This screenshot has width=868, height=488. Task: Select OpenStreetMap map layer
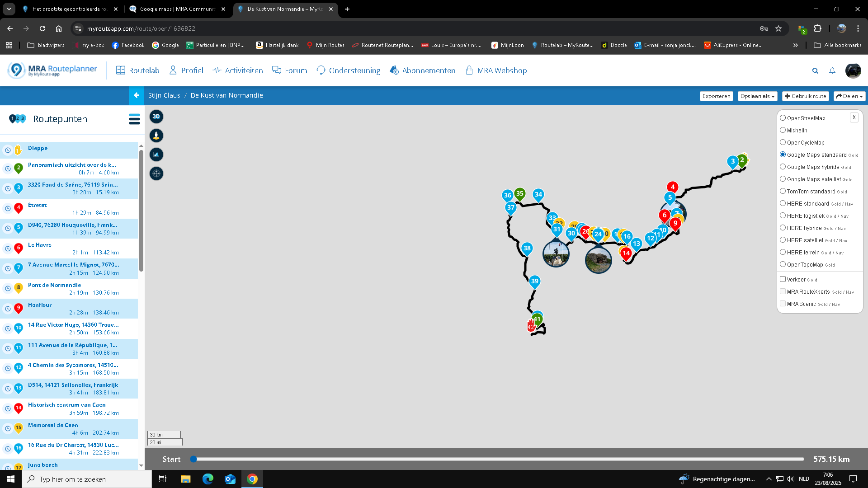(783, 118)
